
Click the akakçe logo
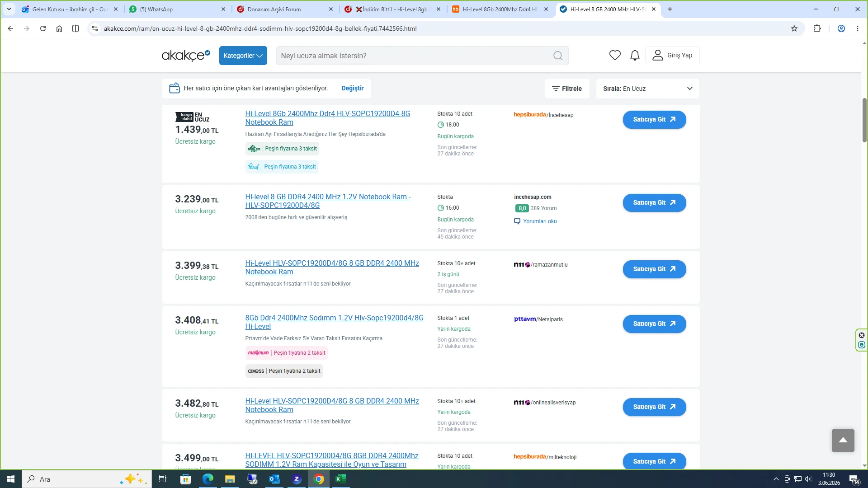[x=186, y=55]
